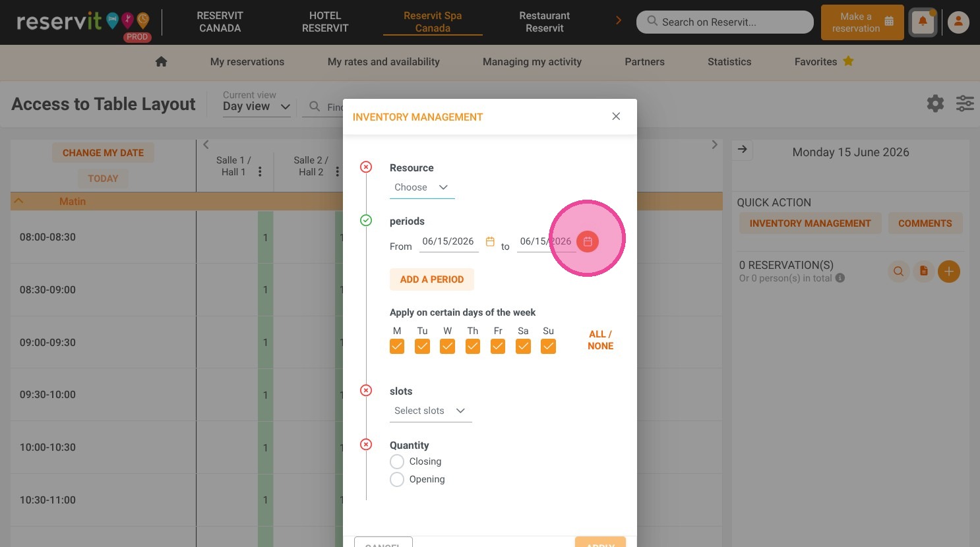Screen dimensions: 980x547
Task: Toggle the Wednesday checkbox
Action: click(447, 346)
